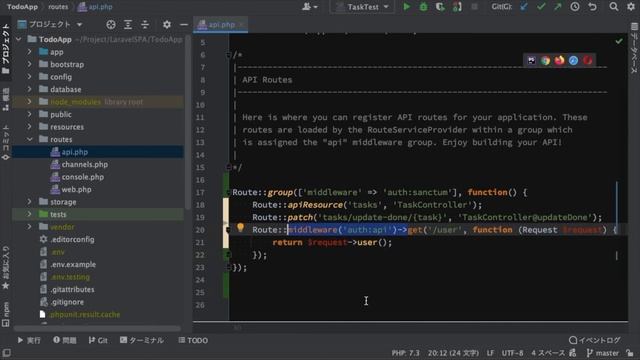Image resolution: width=640 pixels, height=360 pixels.
Task: Open the TaskTest run configuration dropdown
Action: click(362, 7)
